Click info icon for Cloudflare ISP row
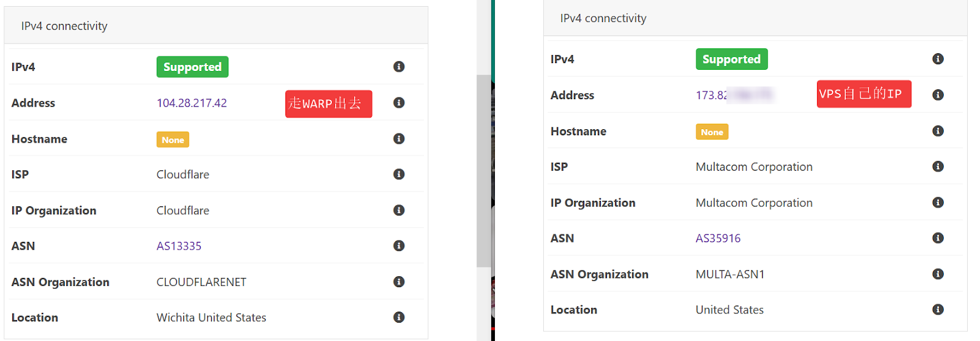This screenshot has height=341, width=980. point(399,174)
